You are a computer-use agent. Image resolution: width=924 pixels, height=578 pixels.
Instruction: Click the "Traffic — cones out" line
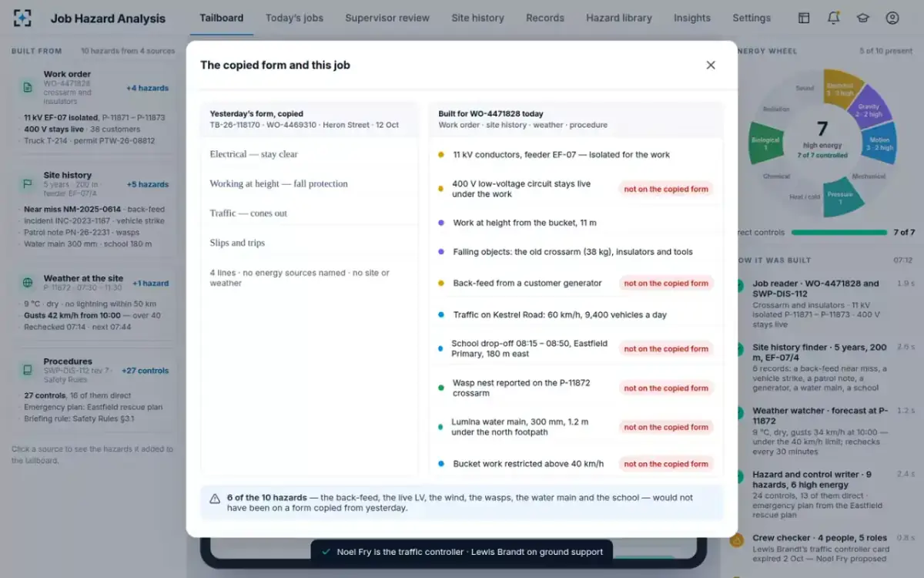pyautogui.click(x=309, y=213)
